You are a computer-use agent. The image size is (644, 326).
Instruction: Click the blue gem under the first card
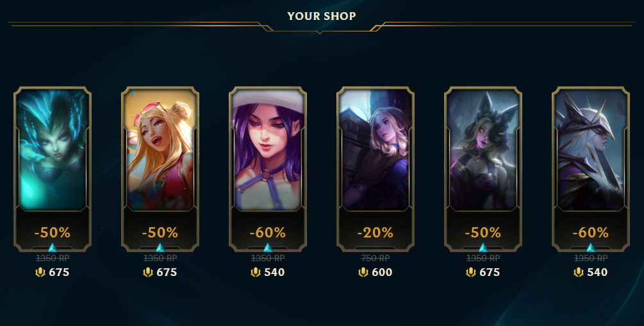53,248
